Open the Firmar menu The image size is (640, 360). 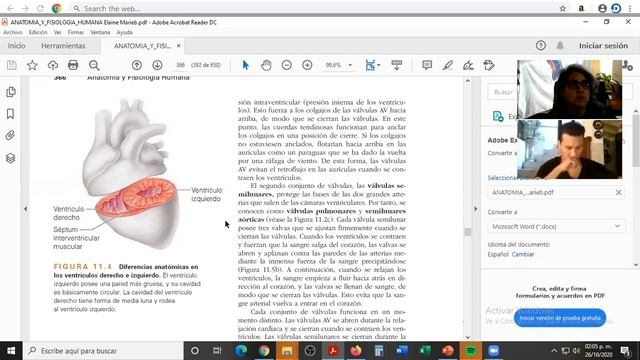coord(76,32)
